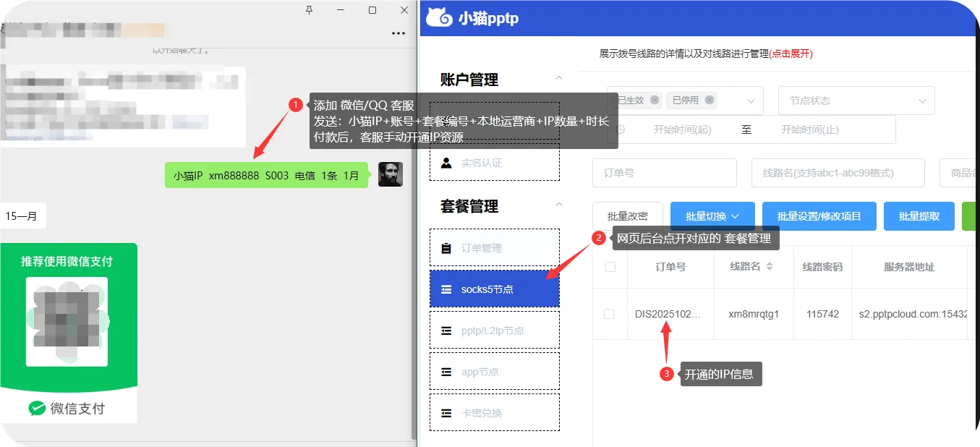Sort by 线路名 column arrows
The width and height of the screenshot is (980, 447).
770,267
